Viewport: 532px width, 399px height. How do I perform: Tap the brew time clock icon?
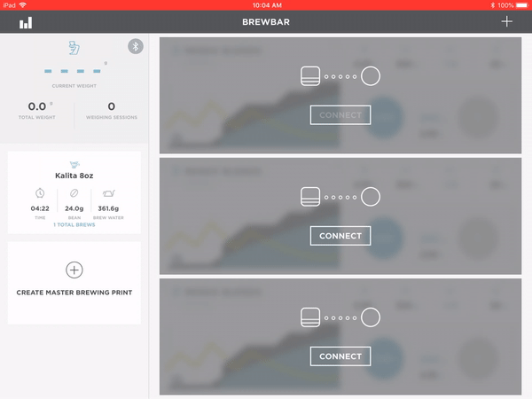pyautogui.click(x=40, y=193)
